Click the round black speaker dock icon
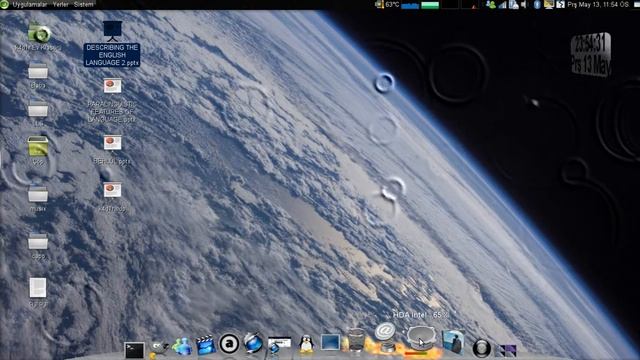640x360 pixels. pyautogui.click(x=481, y=349)
